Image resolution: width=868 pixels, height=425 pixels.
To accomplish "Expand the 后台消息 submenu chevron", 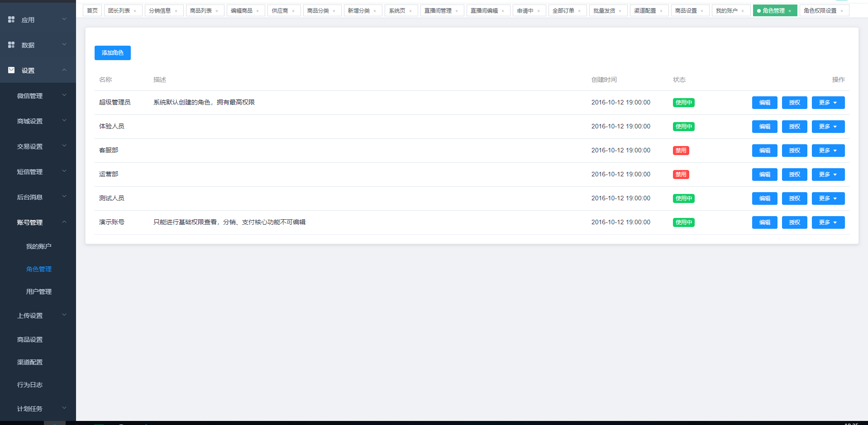I will click(64, 196).
